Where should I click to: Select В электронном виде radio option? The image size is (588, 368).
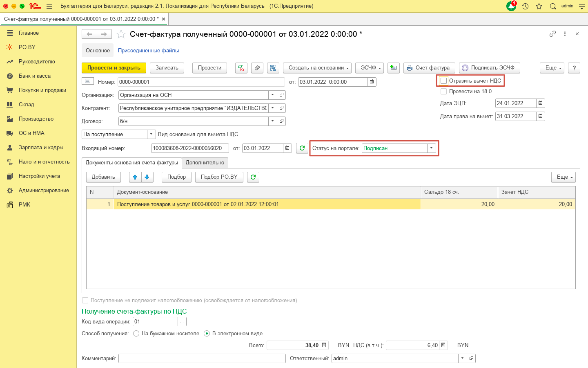click(x=207, y=333)
